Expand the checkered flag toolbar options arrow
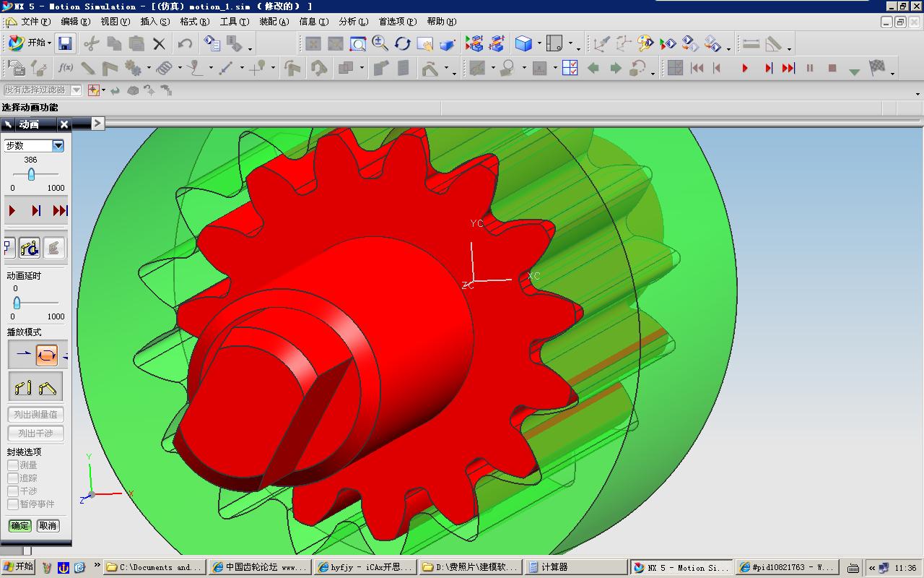 [892, 72]
